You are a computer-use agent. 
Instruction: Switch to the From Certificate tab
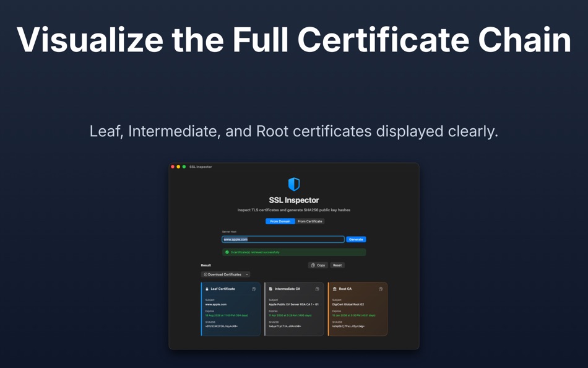[310, 221]
